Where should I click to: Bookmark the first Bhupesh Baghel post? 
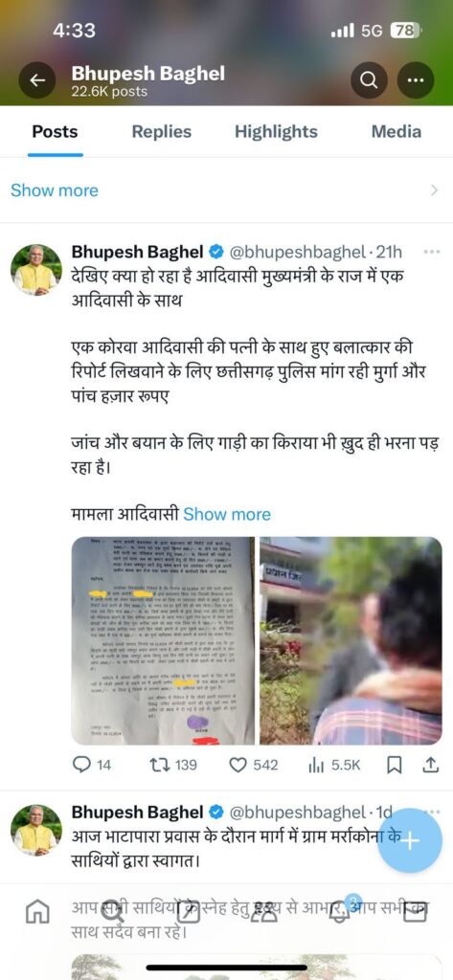[395, 765]
